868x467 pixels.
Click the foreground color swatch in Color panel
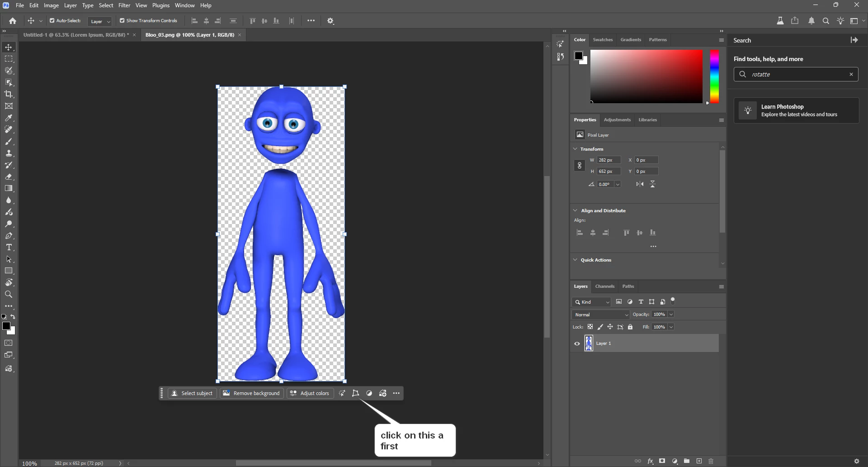tap(579, 56)
